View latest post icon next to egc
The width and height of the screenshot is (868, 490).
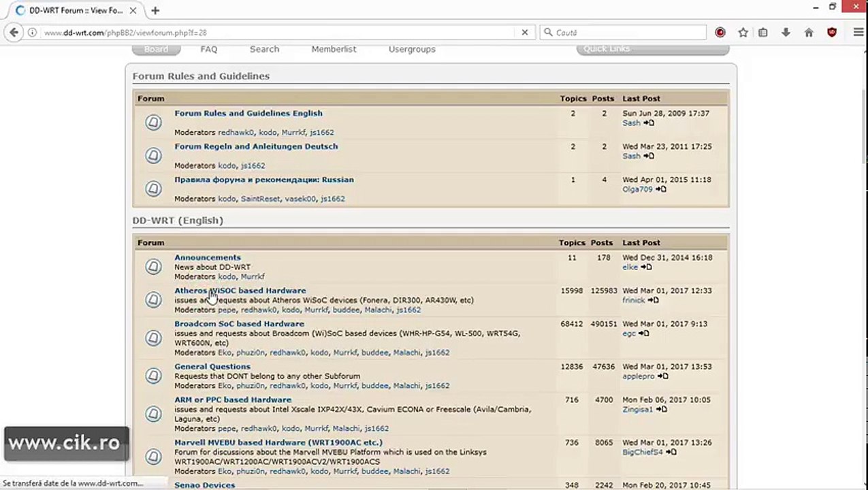643,333
